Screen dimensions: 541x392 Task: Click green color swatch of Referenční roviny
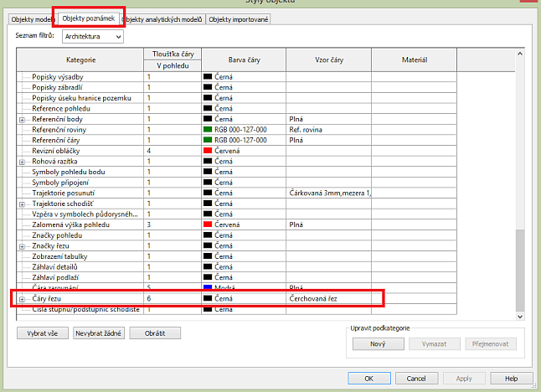209,130
